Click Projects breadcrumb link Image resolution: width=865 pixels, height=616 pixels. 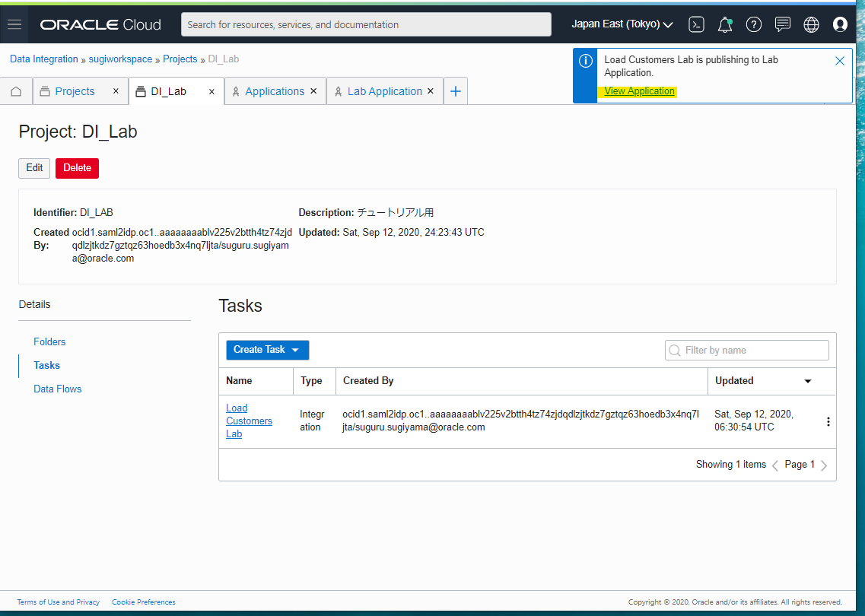pyautogui.click(x=180, y=59)
